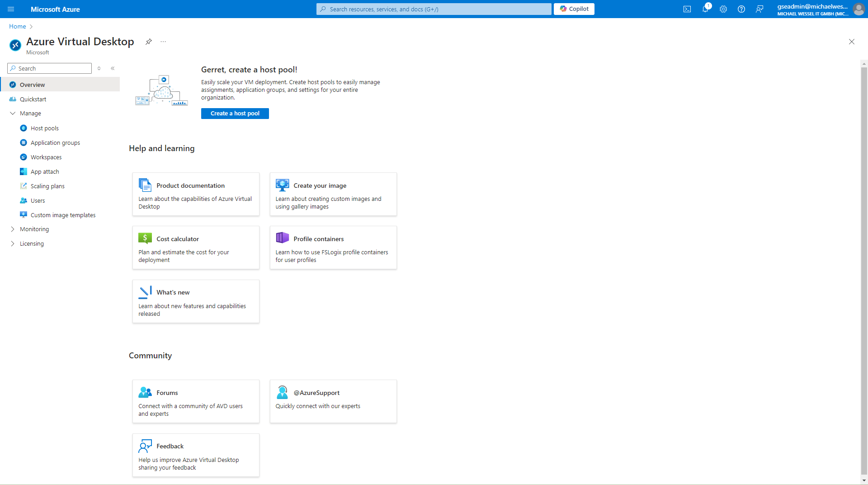
Task: Click the Profile containers icon
Action: [x=282, y=238]
